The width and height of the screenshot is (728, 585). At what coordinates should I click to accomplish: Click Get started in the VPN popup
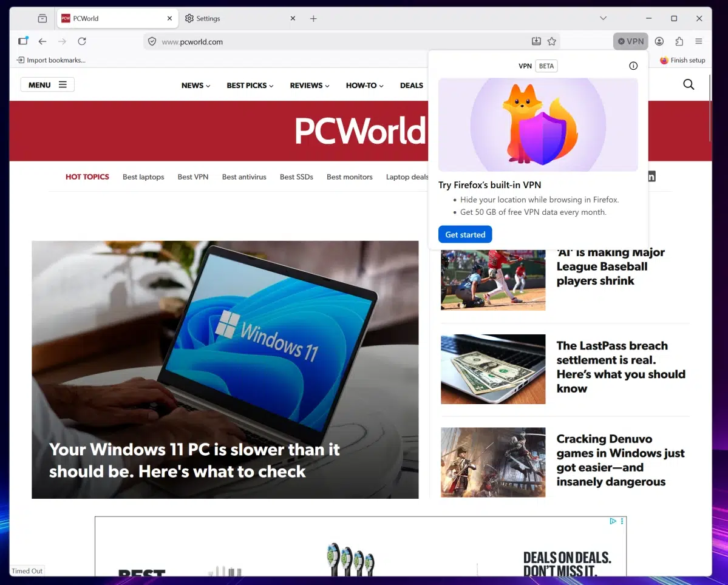click(x=465, y=234)
